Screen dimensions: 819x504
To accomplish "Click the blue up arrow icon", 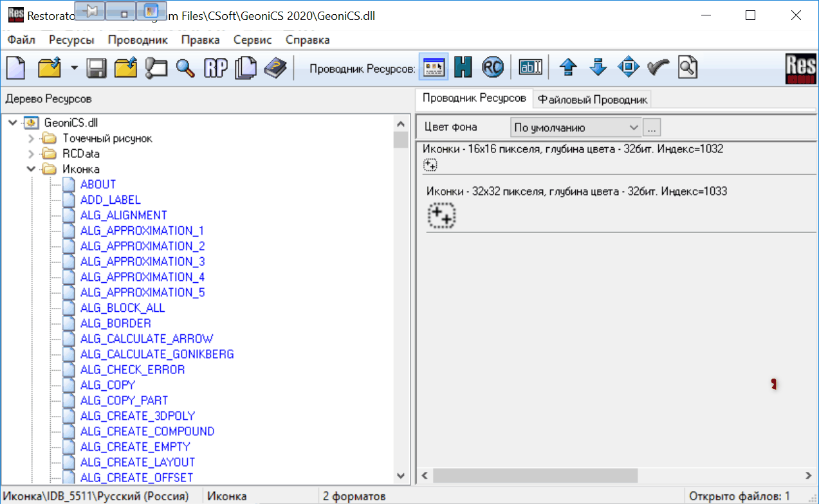I will click(x=567, y=67).
